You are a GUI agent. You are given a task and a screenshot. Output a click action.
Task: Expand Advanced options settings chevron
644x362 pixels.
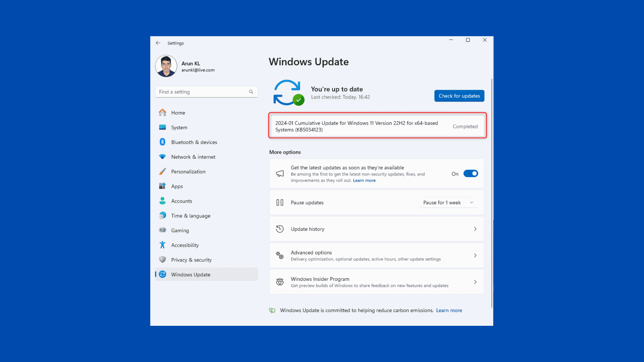coord(475,255)
